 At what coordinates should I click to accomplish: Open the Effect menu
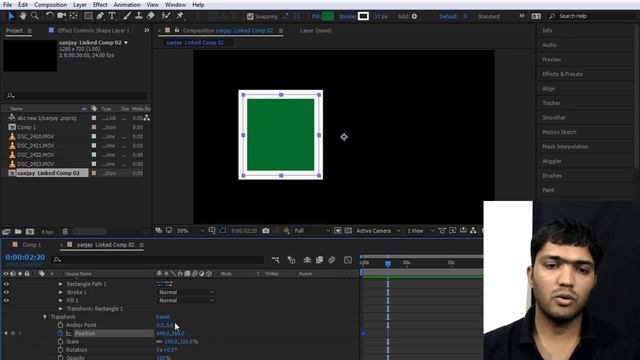(100, 5)
